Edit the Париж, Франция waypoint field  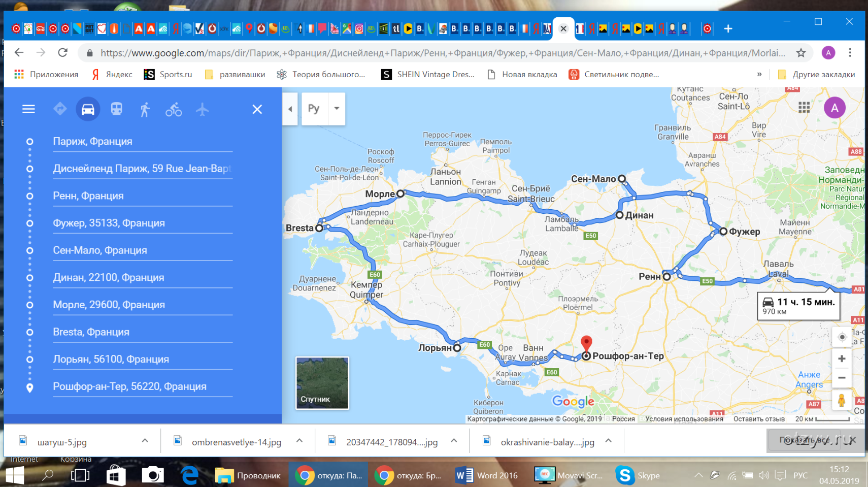143,142
